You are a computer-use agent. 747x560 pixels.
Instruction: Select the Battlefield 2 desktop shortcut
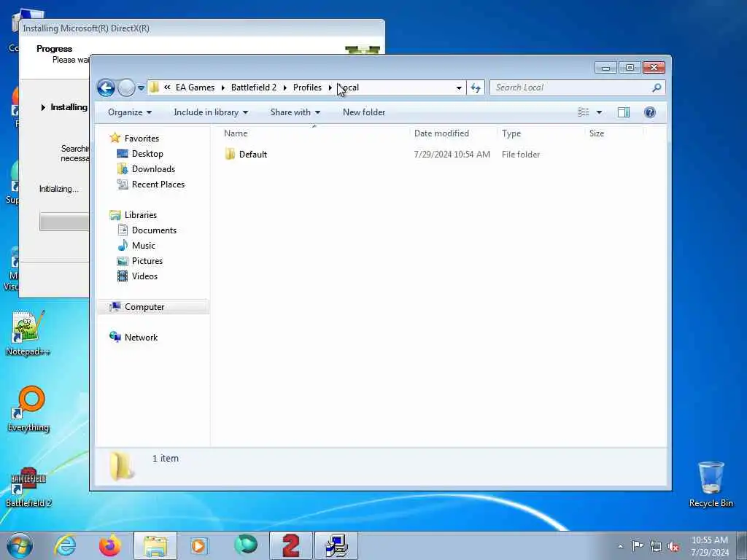(x=28, y=486)
